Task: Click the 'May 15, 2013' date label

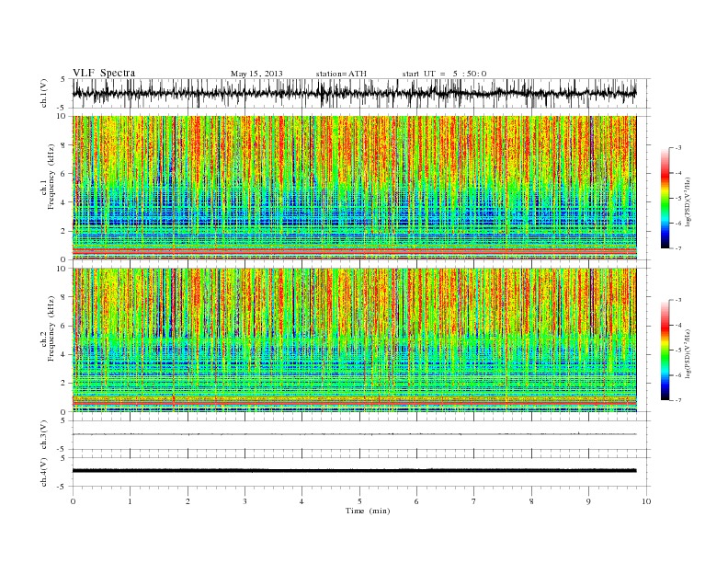Action: click(x=256, y=74)
